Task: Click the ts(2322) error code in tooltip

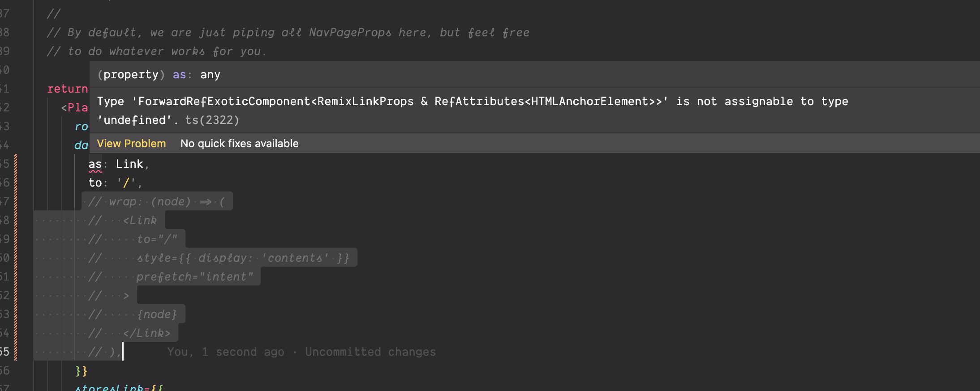Action: coord(212,120)
